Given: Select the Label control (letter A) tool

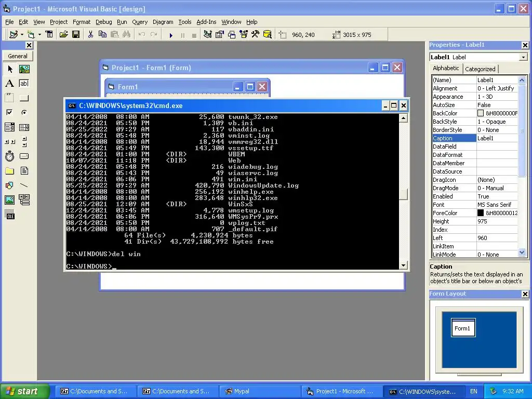Looking at the screenshot, I should [x=10, y=84].
